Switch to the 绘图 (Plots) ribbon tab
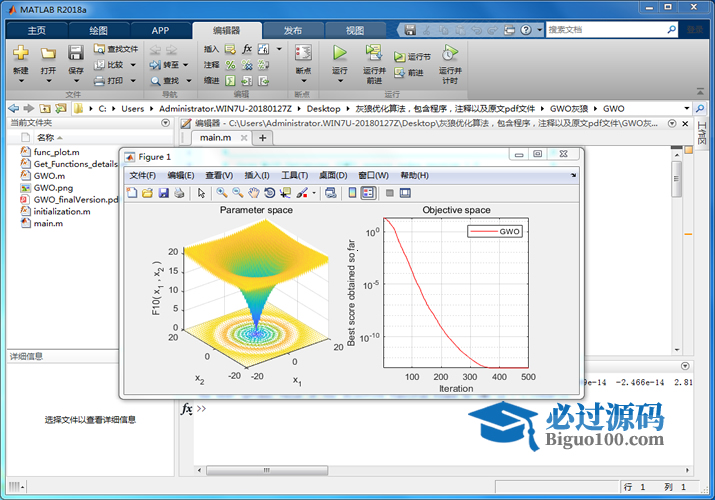Screen dimensions: 715x500 click(x=98, y=30)
